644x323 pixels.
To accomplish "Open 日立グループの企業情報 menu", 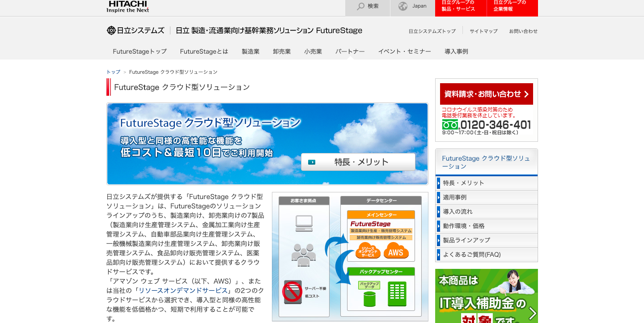I will [513, 8].
